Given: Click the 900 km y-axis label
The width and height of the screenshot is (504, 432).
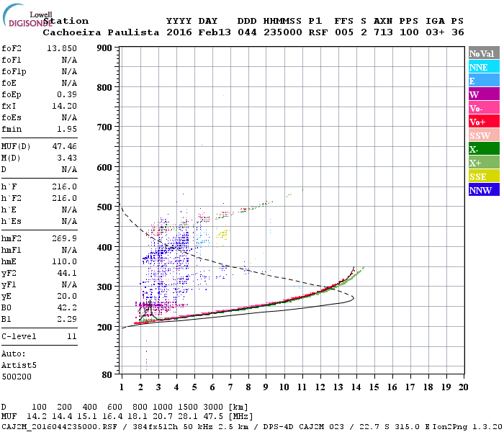Looking at the screenshot, I should coord(104,48).
